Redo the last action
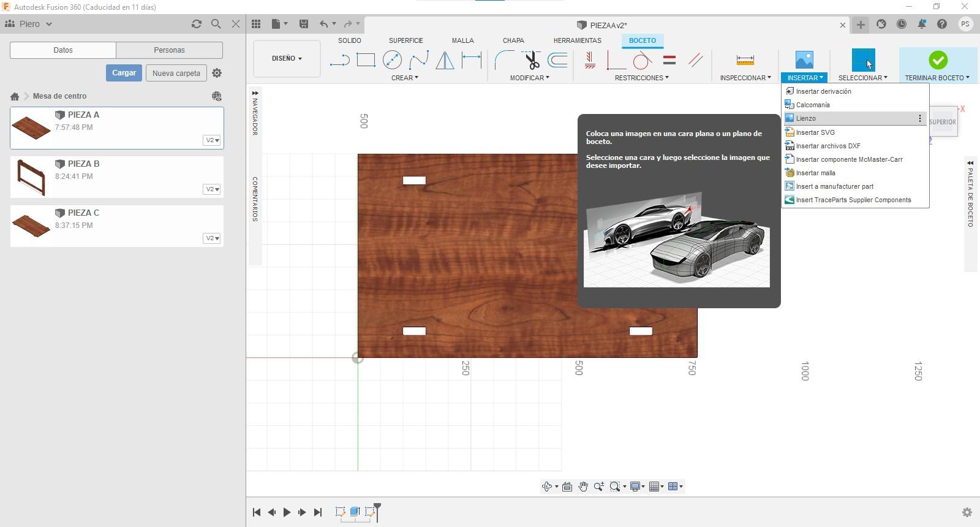980x527 pixels. click(348, 24)
